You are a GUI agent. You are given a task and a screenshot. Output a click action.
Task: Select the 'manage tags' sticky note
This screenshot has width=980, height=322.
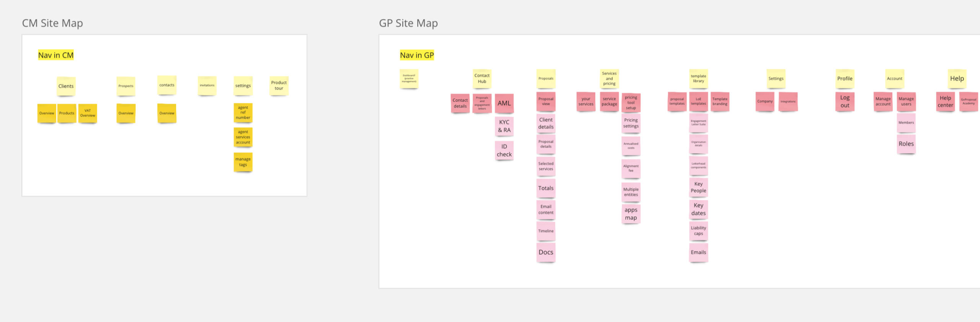pyautogui.click(x=243, y=162)
